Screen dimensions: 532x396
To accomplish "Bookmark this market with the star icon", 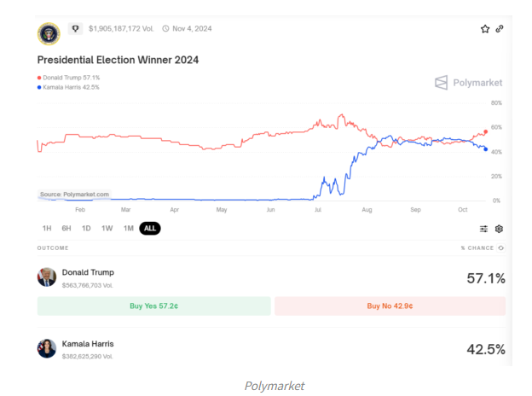I will click(x=485, y=29).
